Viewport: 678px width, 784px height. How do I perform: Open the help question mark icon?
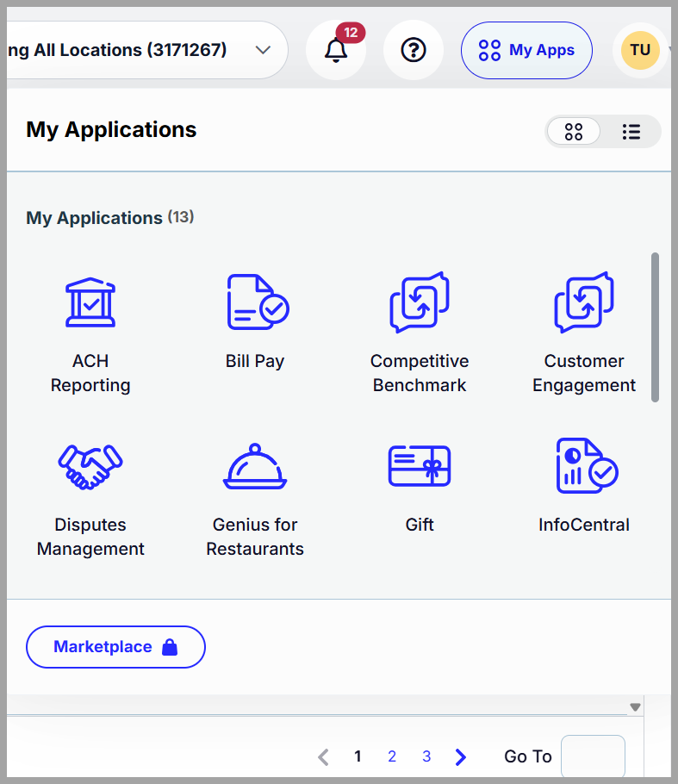413,50
